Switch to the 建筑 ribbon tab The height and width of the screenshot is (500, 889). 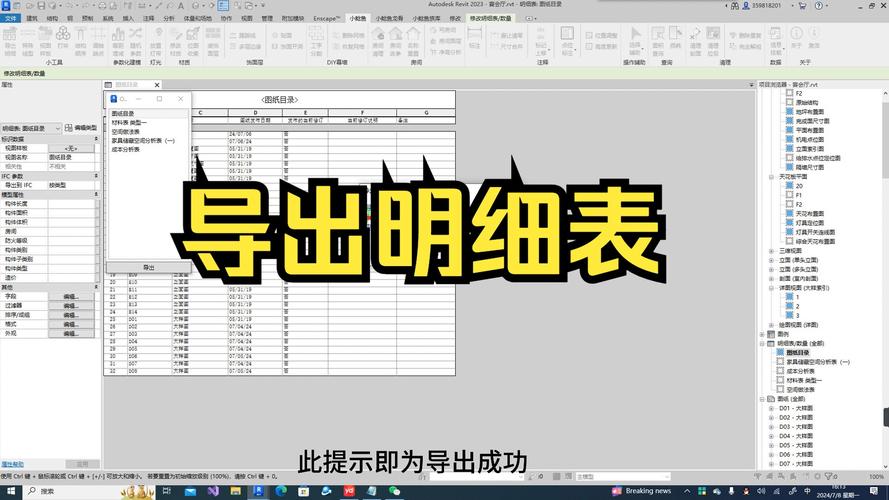point(32,18)
